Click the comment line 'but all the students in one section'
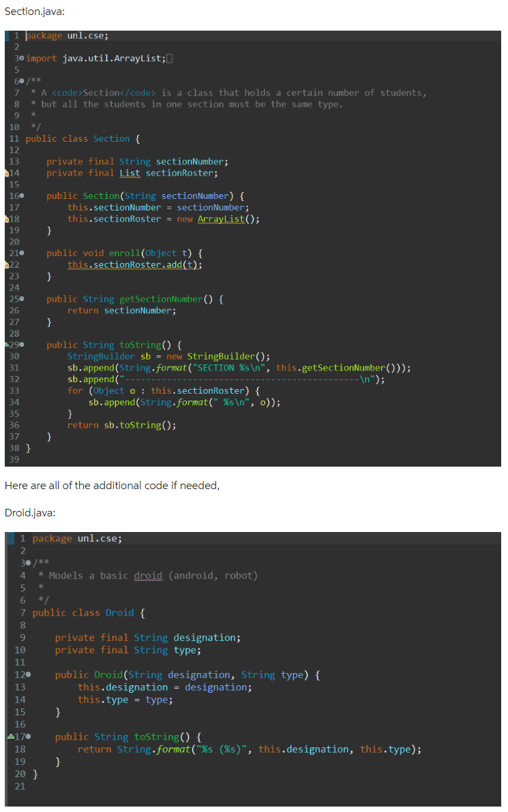Screen dimensions: 508x812 pos(192,105)
